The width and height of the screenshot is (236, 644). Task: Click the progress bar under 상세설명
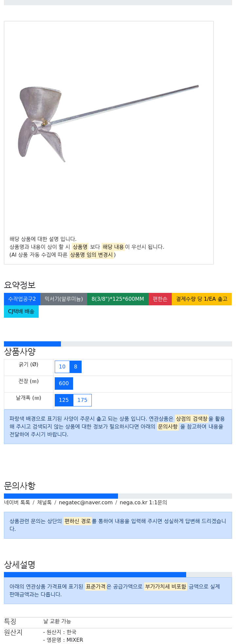pyautogui.click(x=118, y=575)
